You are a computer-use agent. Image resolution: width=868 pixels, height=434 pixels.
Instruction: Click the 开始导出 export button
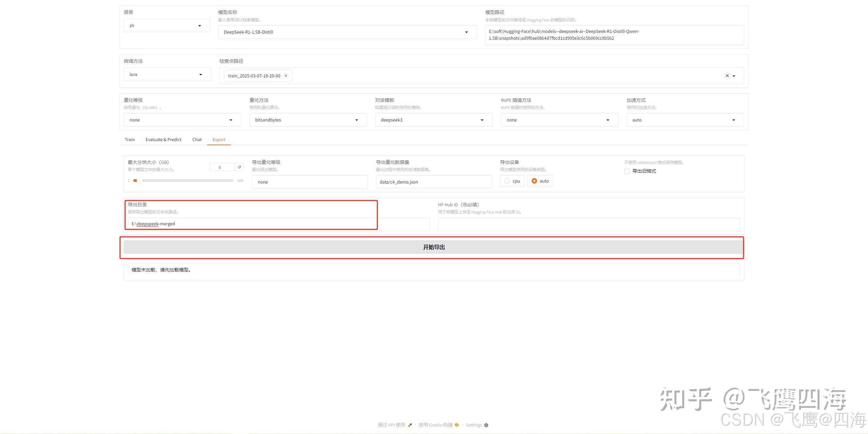tap(433, 247)
